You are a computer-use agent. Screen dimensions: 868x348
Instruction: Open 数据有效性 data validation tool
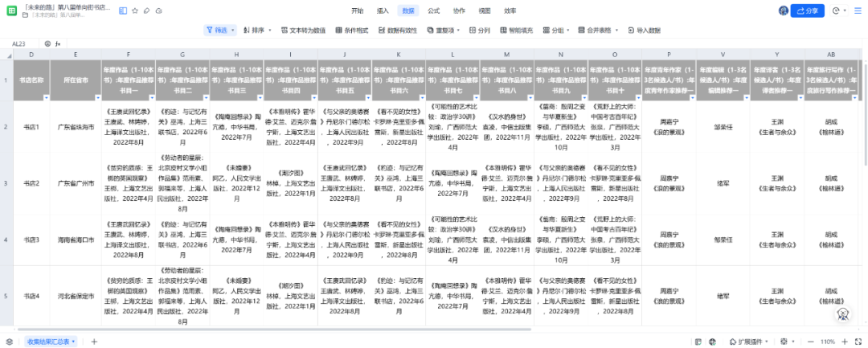tap(398, 30)
